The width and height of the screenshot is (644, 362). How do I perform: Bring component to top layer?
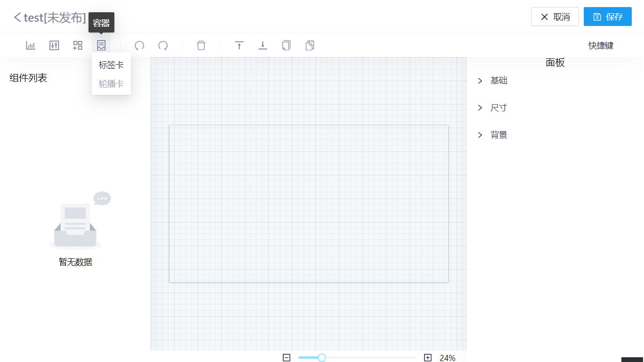239,45
